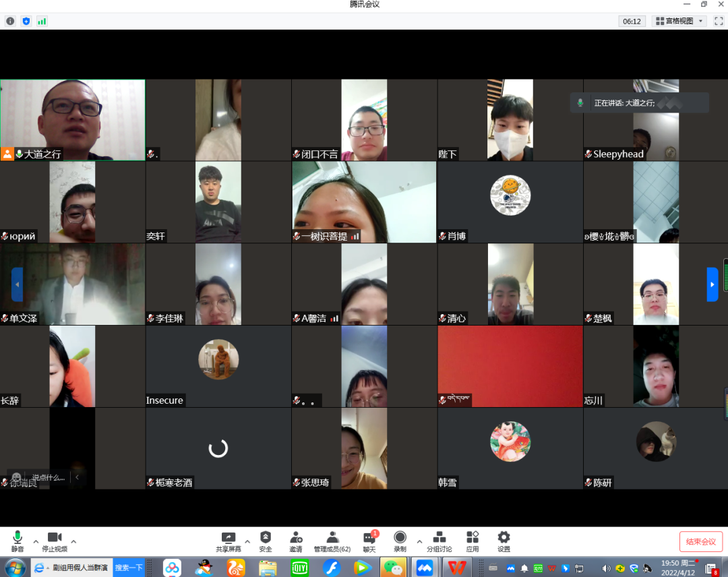This screenshot has width=728, height=577.
Task: Expand the arrow next to 共享屏幕
Action: [x=247, y=541]
